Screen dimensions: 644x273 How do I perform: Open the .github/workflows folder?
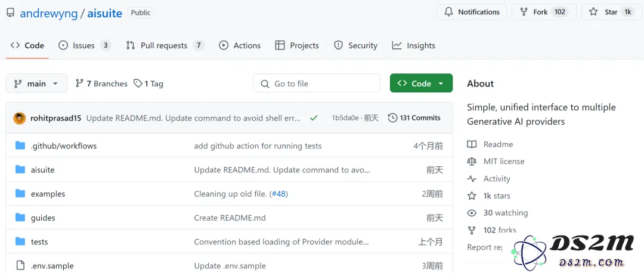click(x=64, y=146)
